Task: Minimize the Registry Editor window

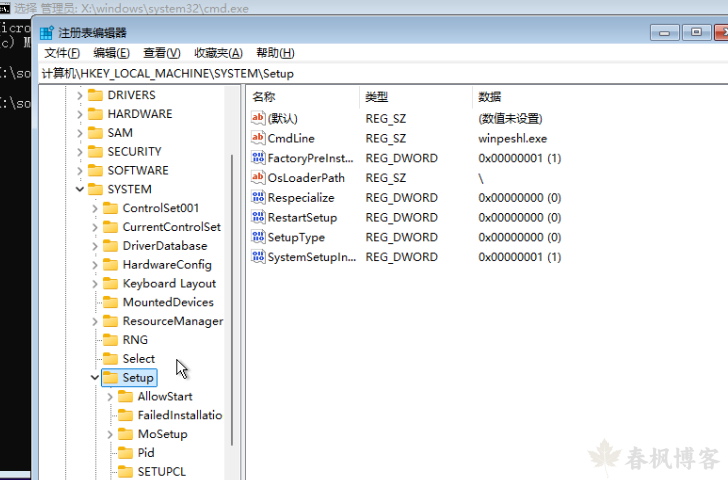Action: click(664, 32)
